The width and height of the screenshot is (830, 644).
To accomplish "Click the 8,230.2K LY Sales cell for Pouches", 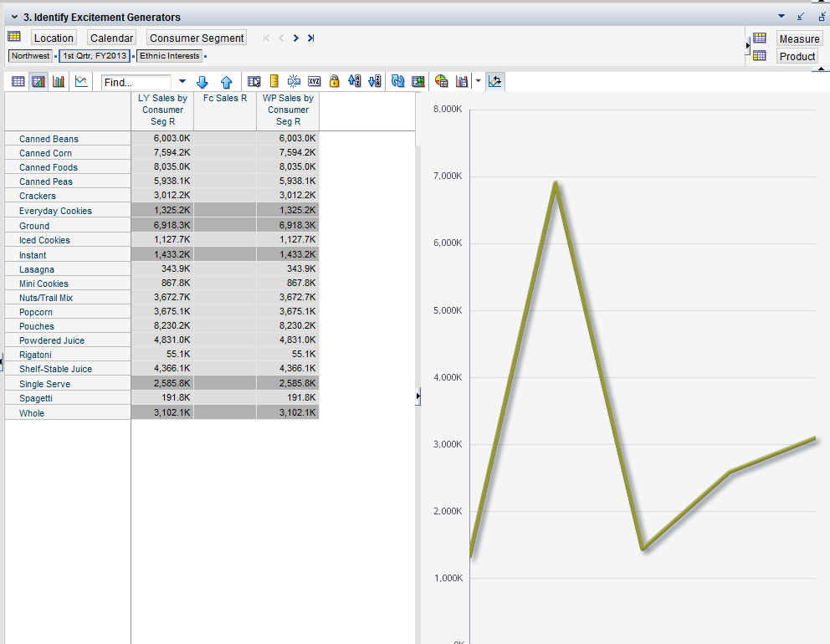I will [x=162, y=326].
